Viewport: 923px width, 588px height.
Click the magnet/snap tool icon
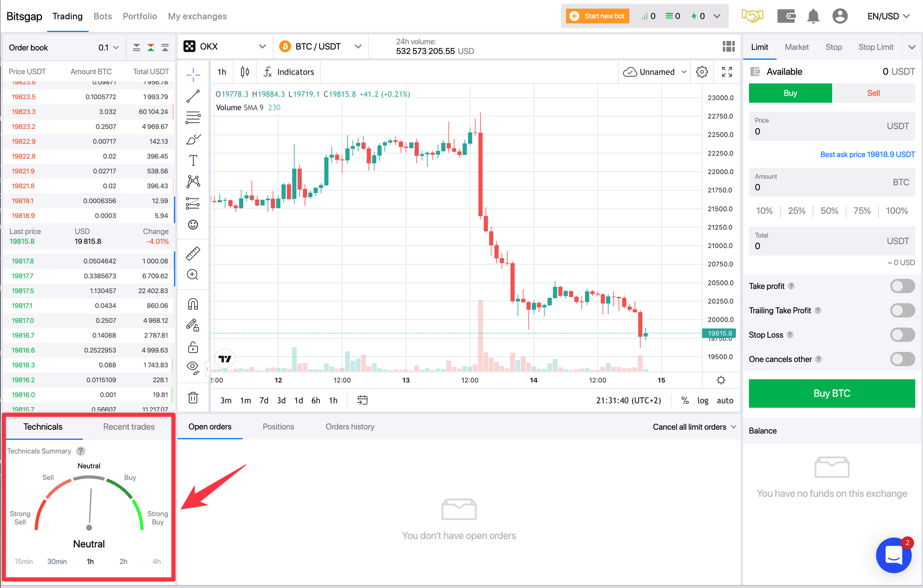194,305
